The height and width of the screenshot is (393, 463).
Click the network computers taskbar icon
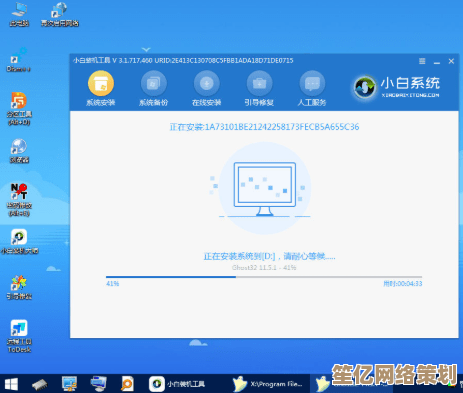click(x=98, y=384)
